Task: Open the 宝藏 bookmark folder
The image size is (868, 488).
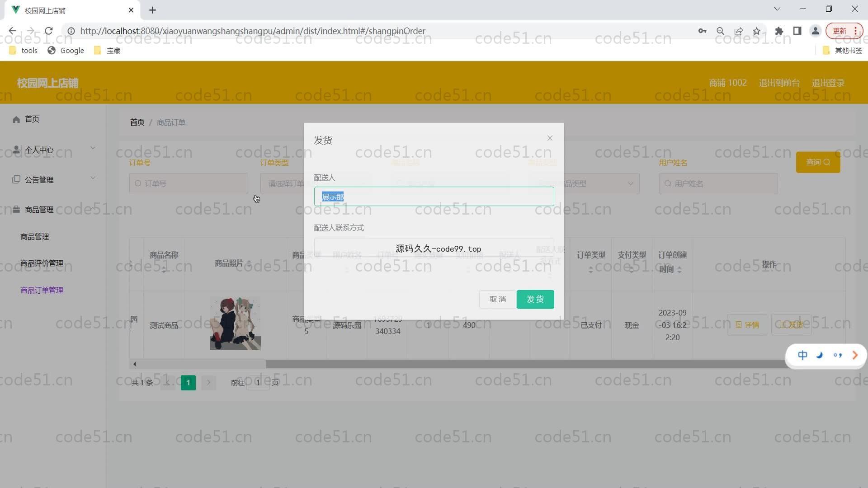Action: 107,51
